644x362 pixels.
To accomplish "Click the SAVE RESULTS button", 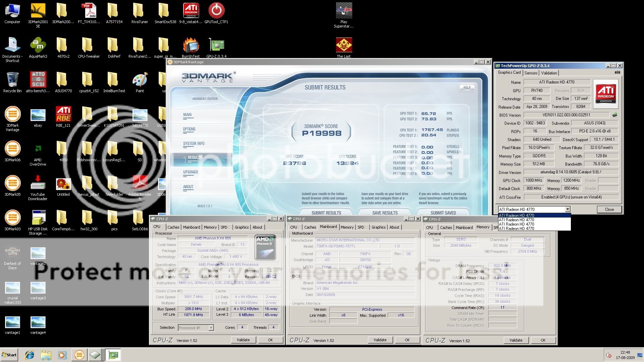I will [x=385, y=213].
